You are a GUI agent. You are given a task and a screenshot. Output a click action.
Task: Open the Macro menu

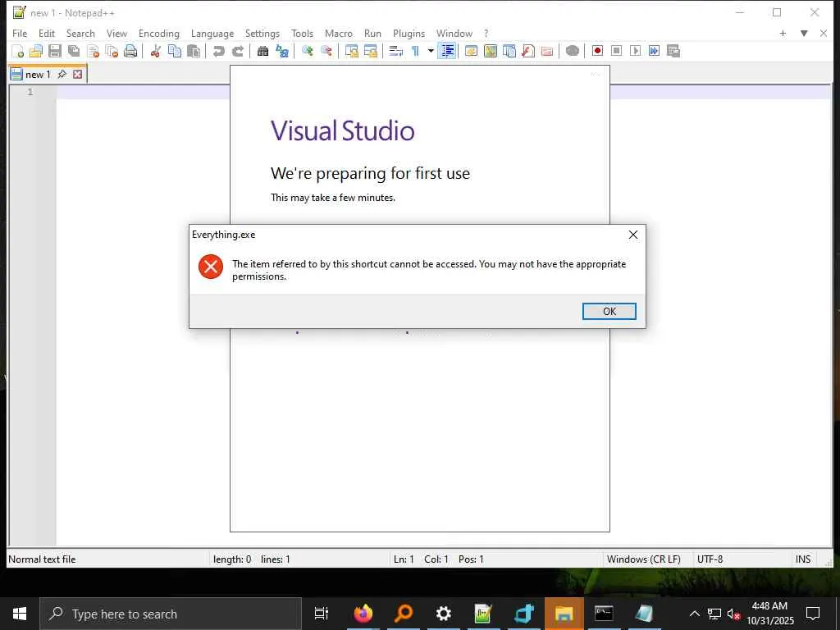coord(339,33)
